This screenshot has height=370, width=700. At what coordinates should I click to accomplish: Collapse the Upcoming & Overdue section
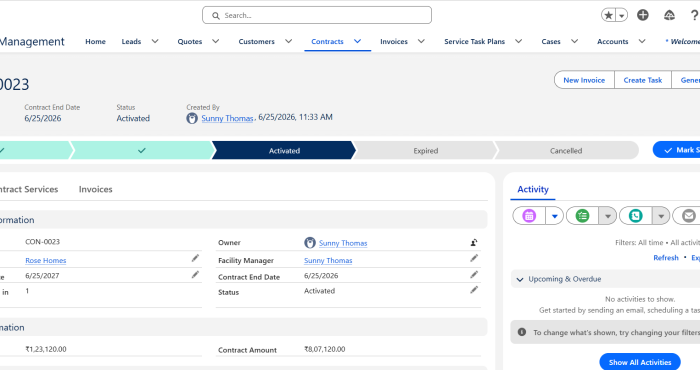[x=520, y=279]
